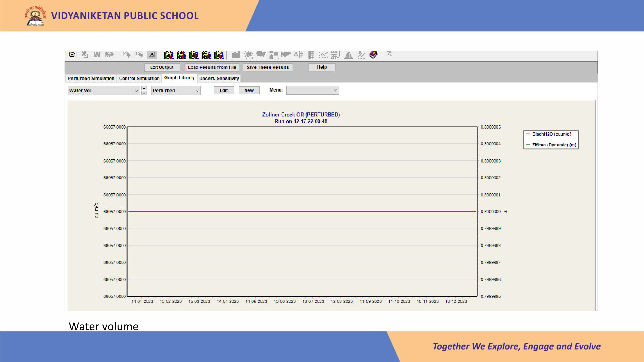Click the book icon labeled A
Viewport: 644px width, 362px height.
[x=169, y=55]
